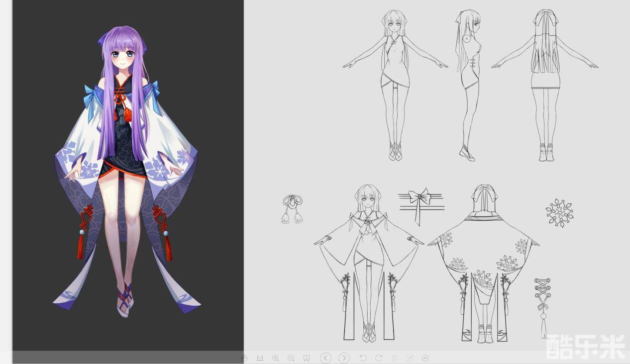630x364 pixels.
Task: Rotate the image clockwise
Action: 378,358
